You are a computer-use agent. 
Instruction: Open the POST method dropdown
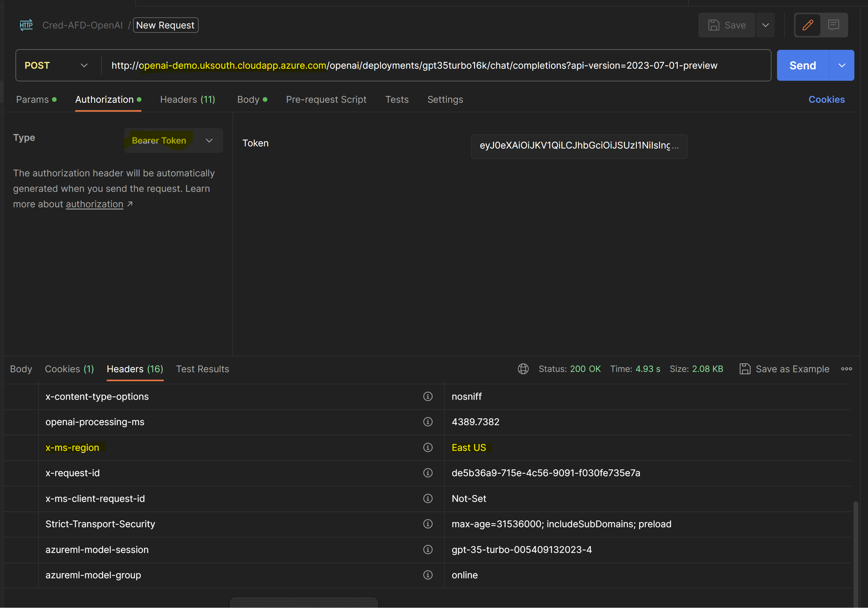pyautogui.click(x=57, y=65)
